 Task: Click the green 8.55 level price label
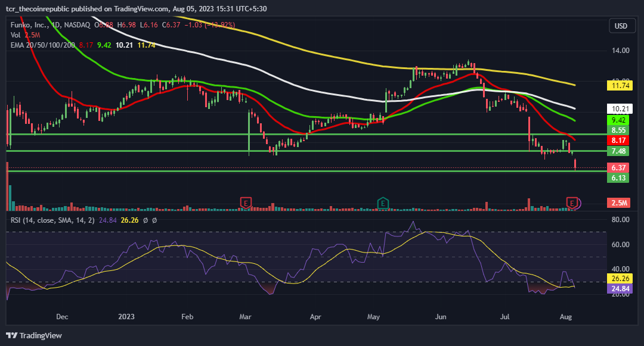[x=618, y=130]
